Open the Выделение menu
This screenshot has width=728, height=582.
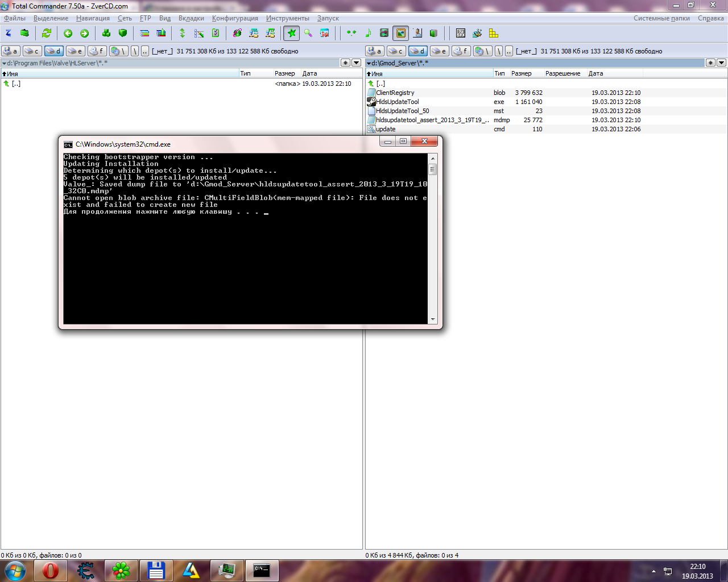(51, 18)
